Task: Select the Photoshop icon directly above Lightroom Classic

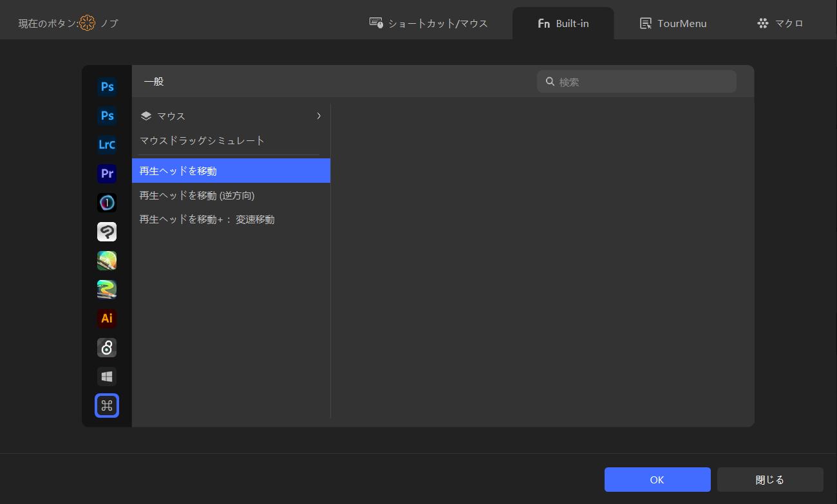Action: coord(107,115)
